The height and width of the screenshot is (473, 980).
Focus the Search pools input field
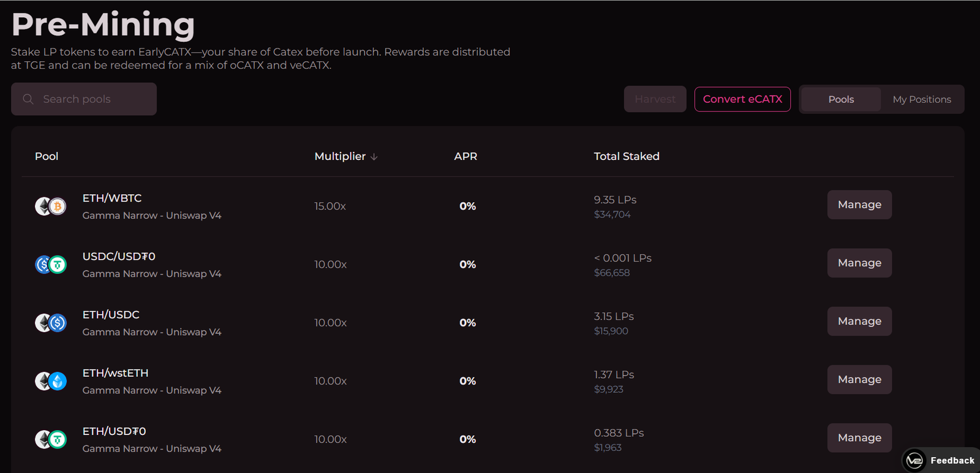92,99
